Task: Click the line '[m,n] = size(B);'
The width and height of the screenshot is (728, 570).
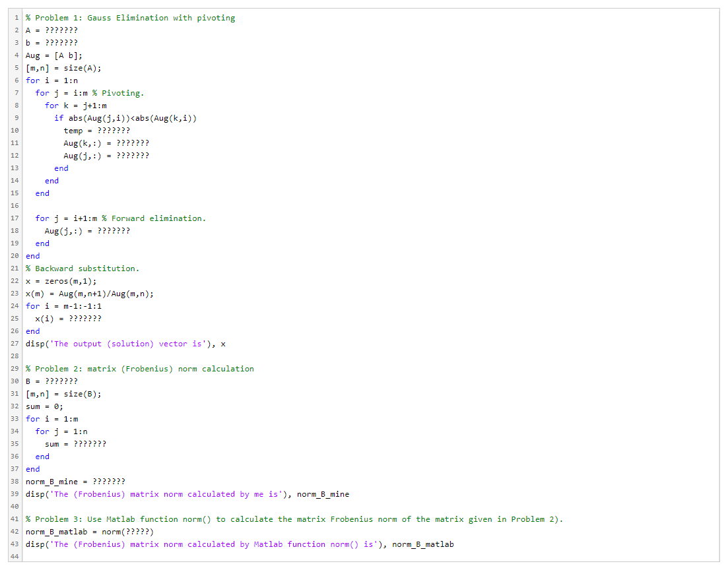Action: pos(63,394)
